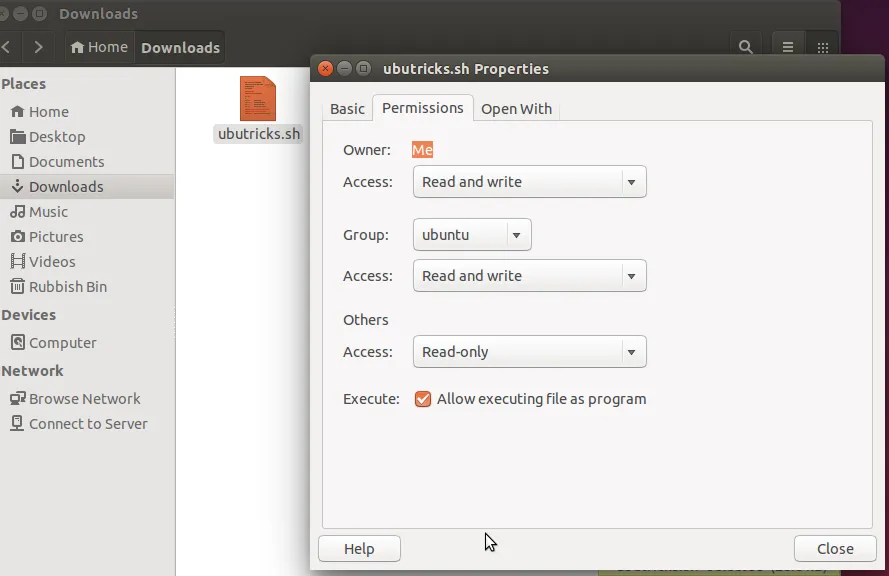Click Connect to Server entry
889x576 pixels.
(88, 424)
